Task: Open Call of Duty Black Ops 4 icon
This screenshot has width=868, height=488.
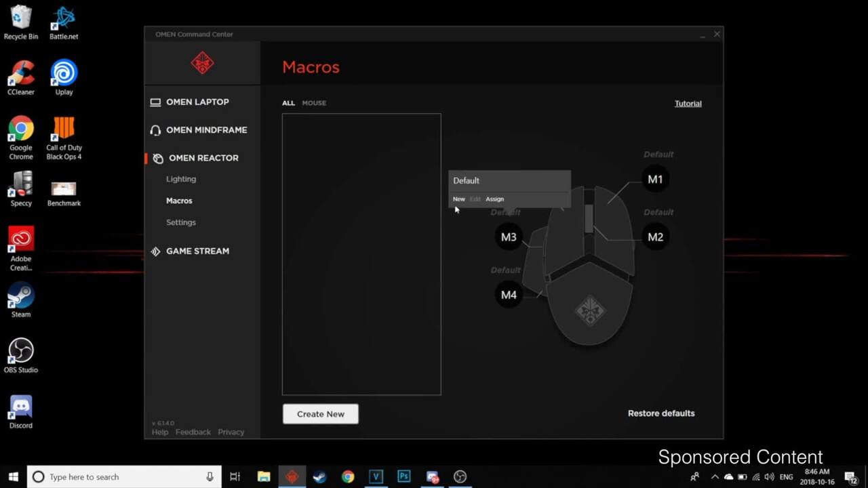Action: [x=64, y=138]
